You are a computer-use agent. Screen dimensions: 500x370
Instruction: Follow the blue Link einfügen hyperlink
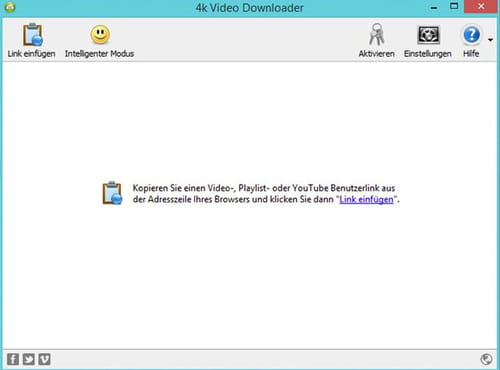pos(366,199)
